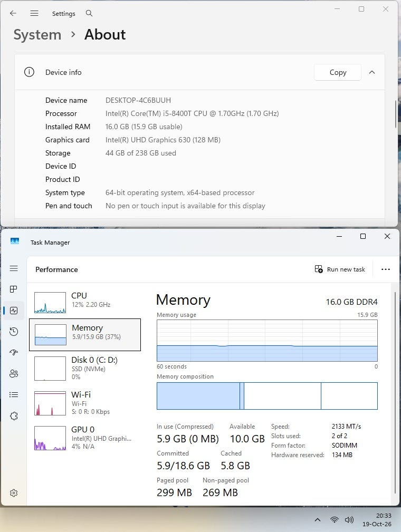Open Task Manager settings gear

point(14,493)
